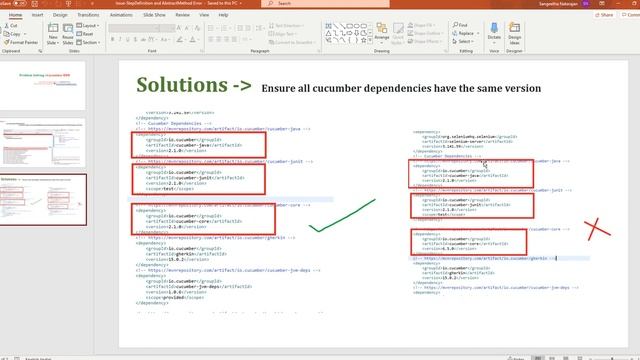Click the font color button

[x=193, y=40]
